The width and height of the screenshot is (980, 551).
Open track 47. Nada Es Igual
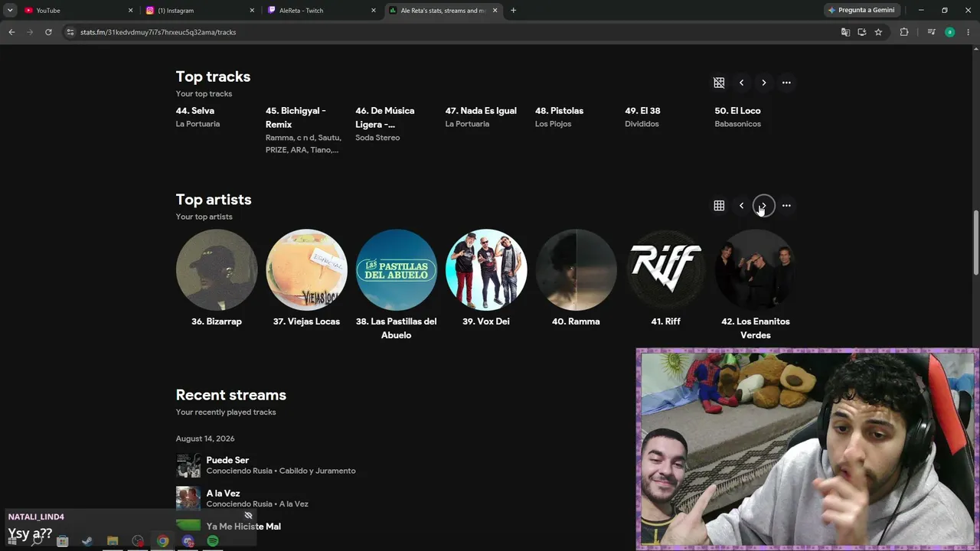coord(481,111)
